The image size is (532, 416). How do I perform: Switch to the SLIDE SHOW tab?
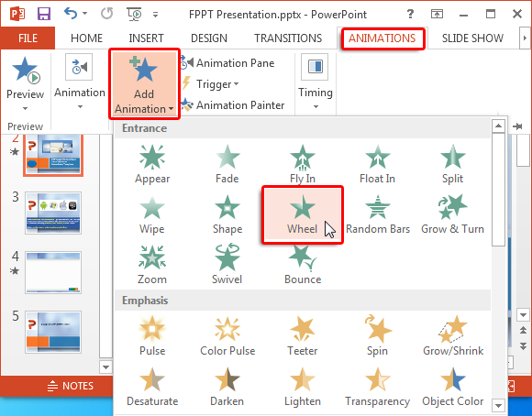coord(472,38)
